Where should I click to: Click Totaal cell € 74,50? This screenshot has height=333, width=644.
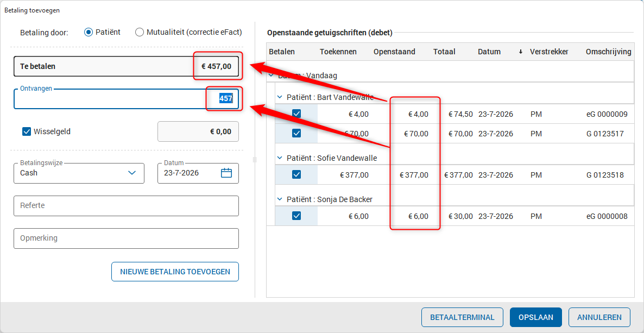460,114
